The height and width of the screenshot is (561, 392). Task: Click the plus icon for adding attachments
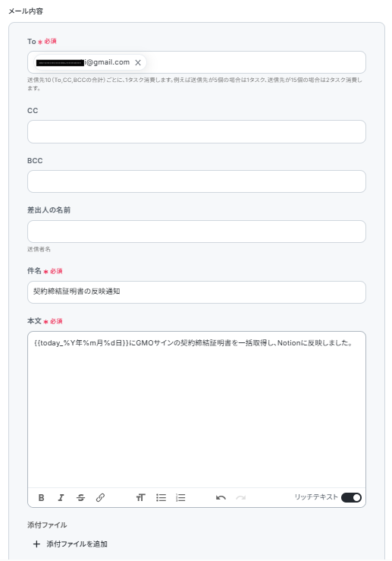tap(36, 544)
